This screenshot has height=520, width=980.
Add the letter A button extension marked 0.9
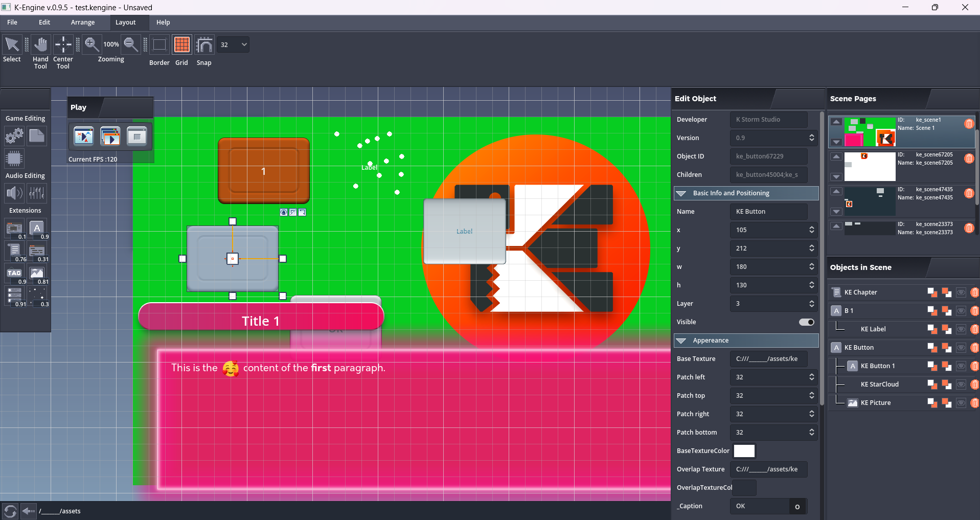coord(37,229)
